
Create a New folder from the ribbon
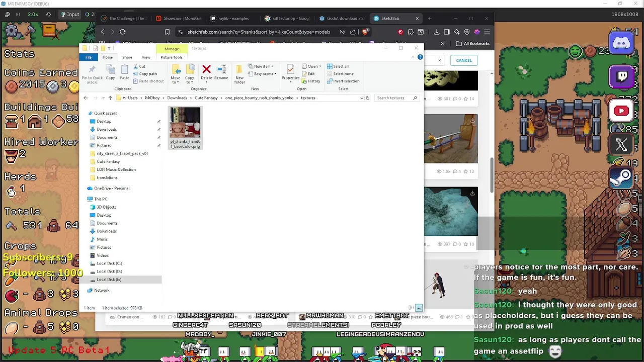[239, 73]
